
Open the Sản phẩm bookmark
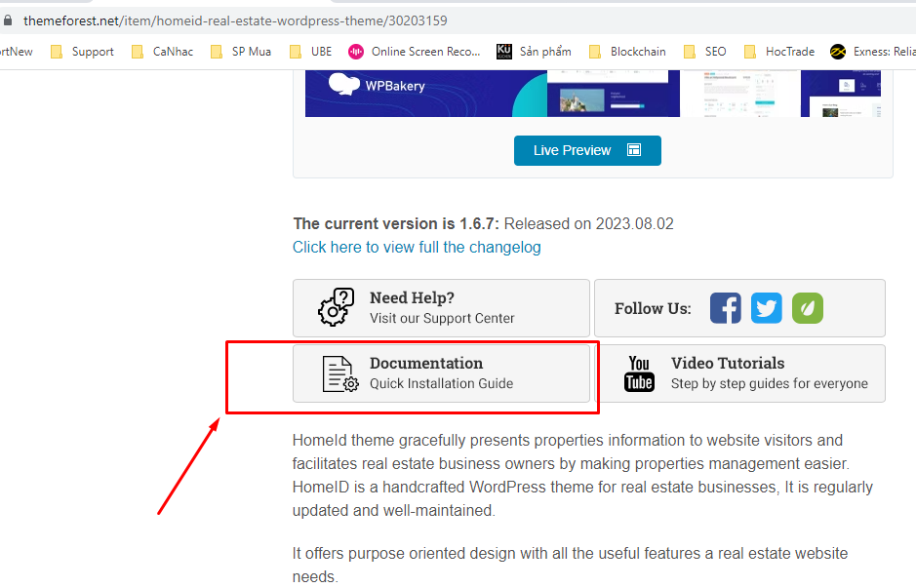point(534,52)
